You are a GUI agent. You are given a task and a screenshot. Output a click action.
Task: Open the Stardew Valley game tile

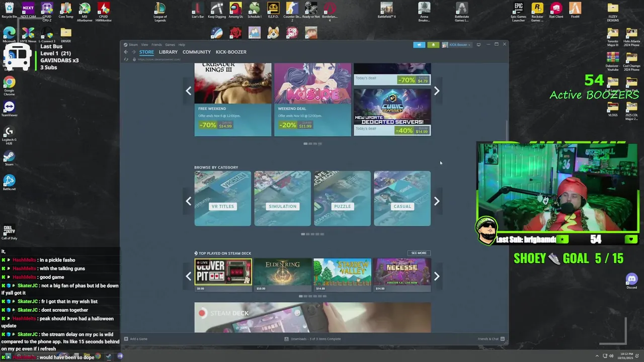point(342,275)
